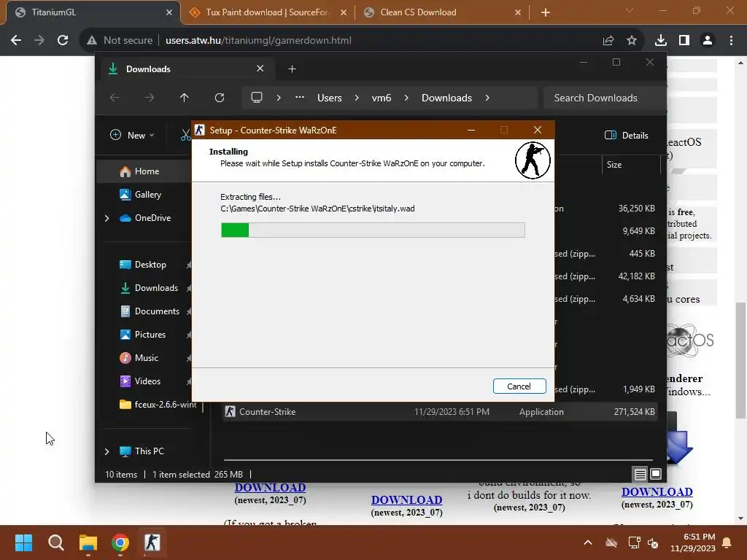
Task: Click Users in the breadcrumb path
Action: tap(330, 98)
